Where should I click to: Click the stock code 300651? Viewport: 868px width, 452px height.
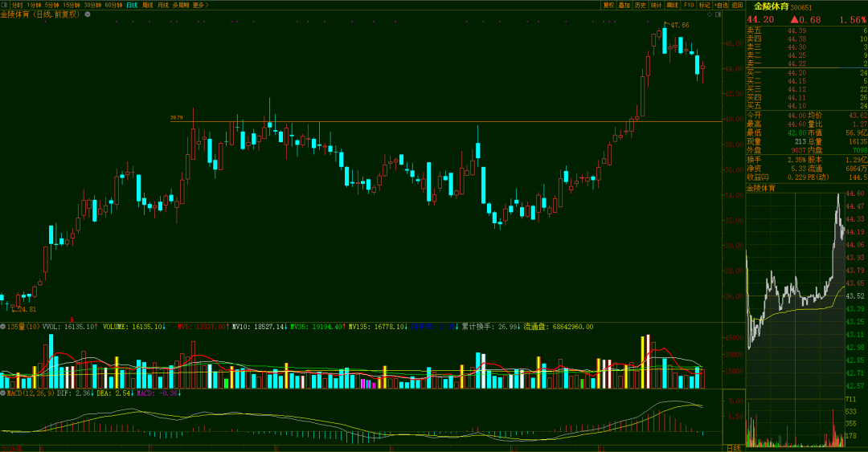801,8
